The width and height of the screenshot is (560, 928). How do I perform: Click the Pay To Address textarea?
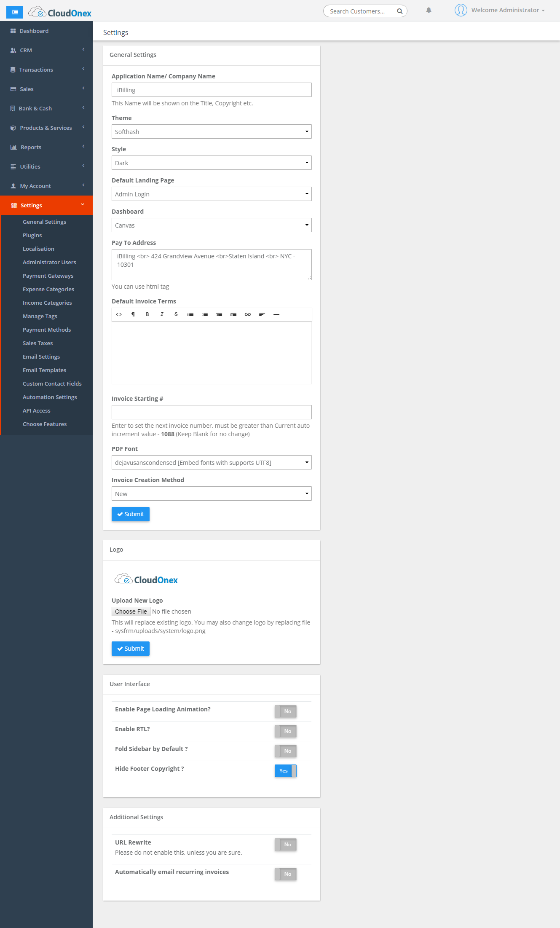point(212,265)
